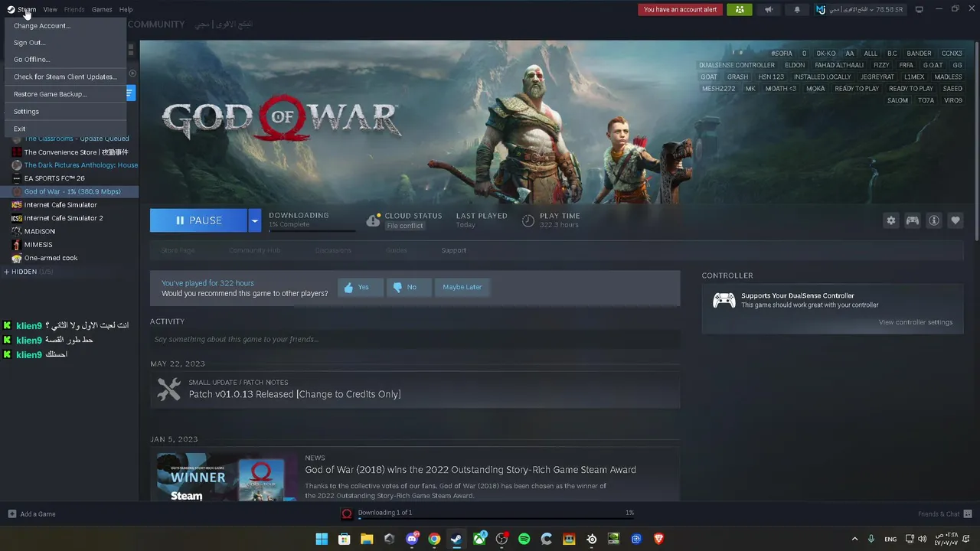Click the thumbs-up Yes recommendation
The height and width of the screenshot is (551, 980).
(361, 287)
